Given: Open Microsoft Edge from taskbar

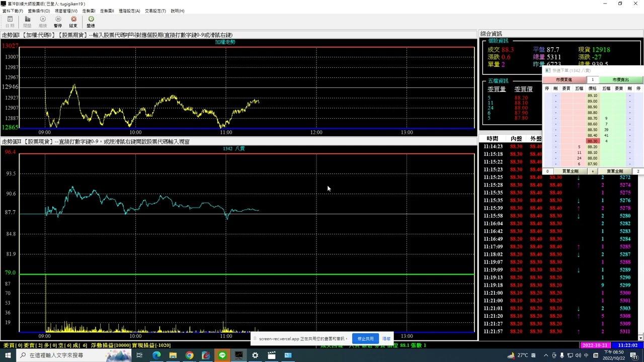Looking at the screenshot, I should (156, 355).
